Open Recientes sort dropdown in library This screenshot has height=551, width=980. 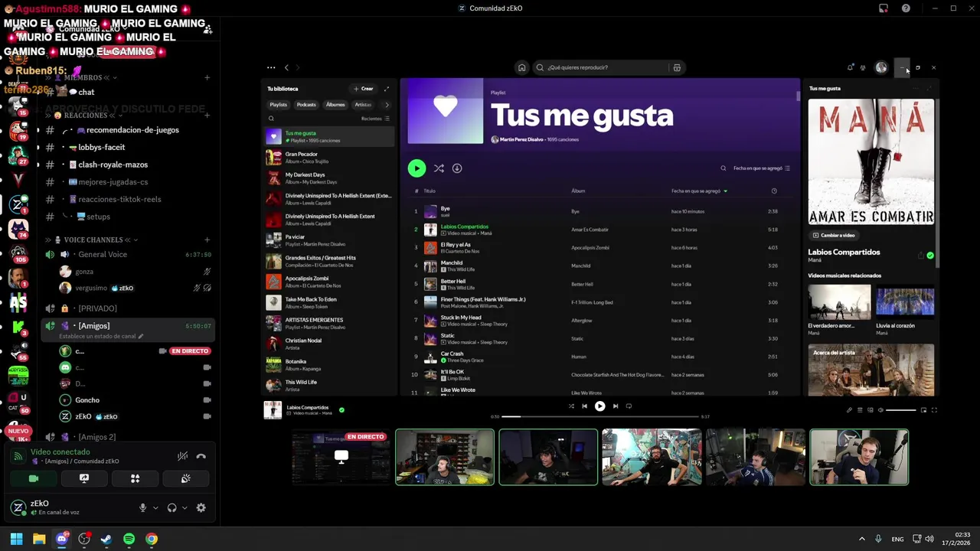coord(375,119)
